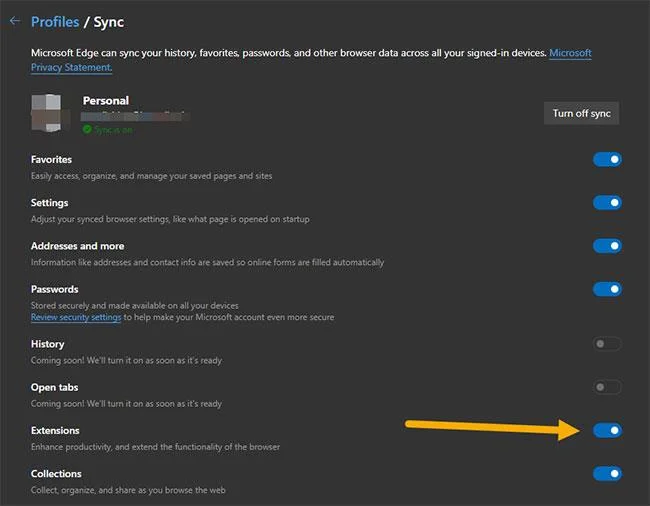Toggle Settings sync switch
Screen dimensions: 650x506
point(607,203)
